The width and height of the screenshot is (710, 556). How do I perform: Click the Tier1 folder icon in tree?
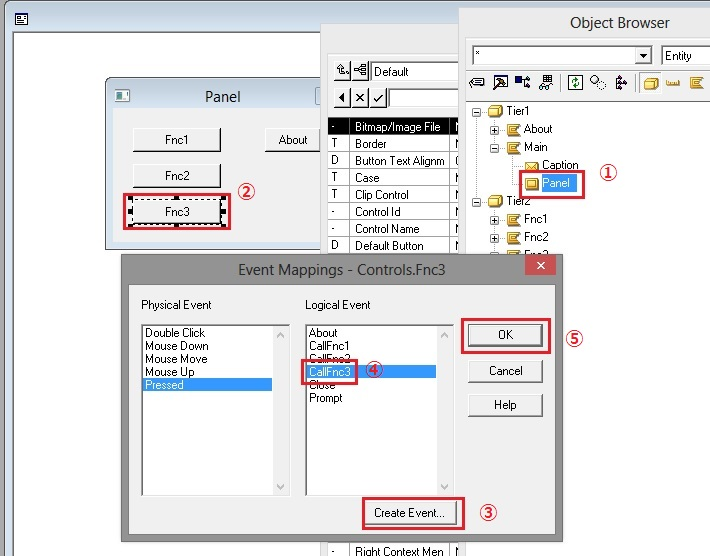coord(495,111)
